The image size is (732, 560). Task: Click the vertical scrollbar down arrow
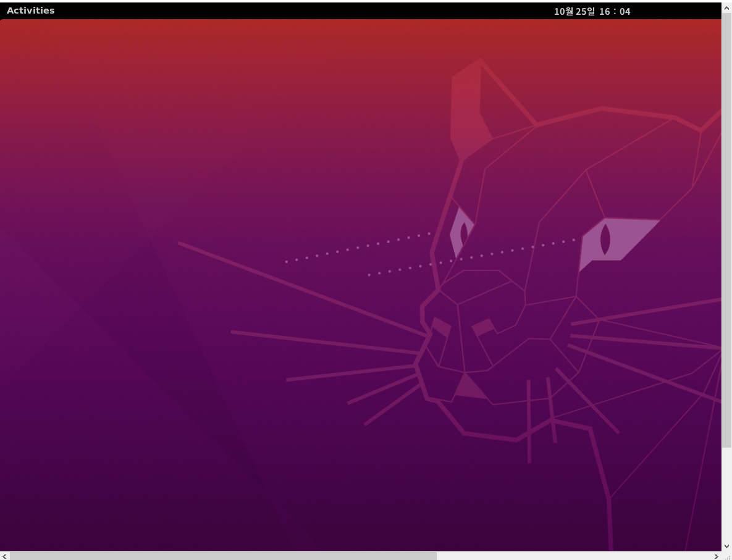[x=726, y=546]
